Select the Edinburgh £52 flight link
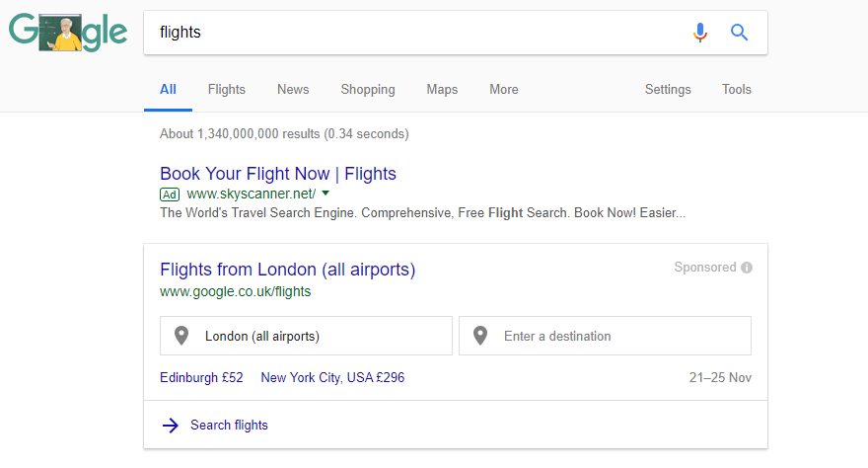The height and width of the screenshot is (468, 868). pyautogui.click(x=201, y=377)
